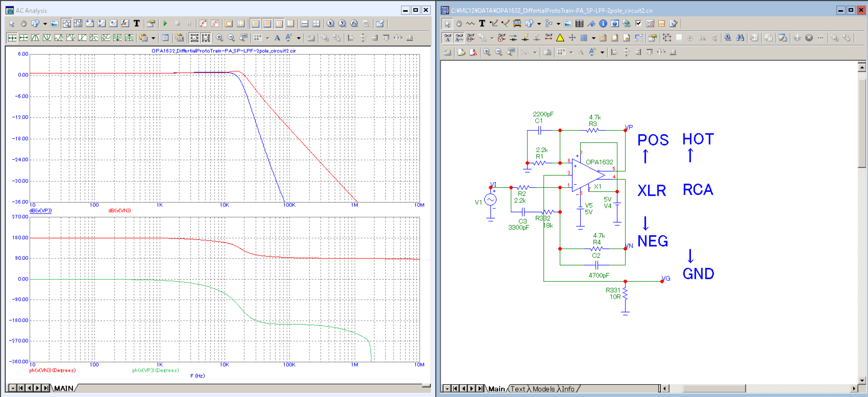Toggle Scale mode button in AC Analysis toolbar
This screenshot has width=868, height=397.
(67, 24)
